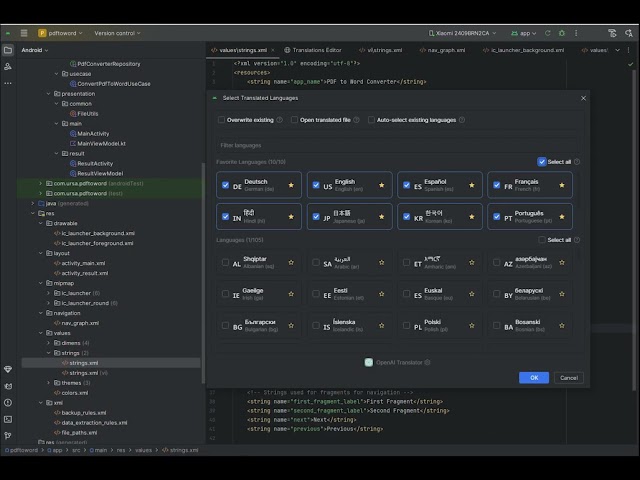Click the strings.xml breadcrumb in status bar

pos(180,450)
